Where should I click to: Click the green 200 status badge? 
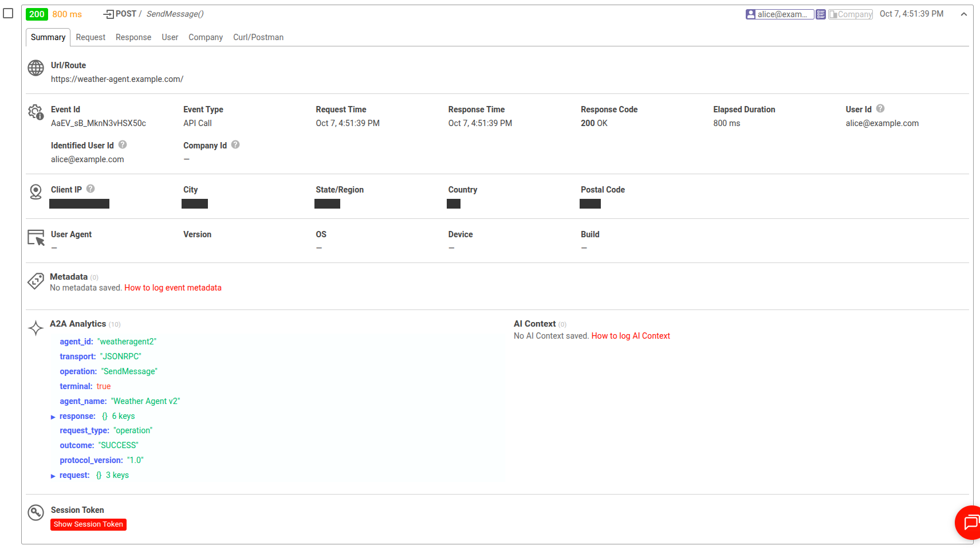point(37,14)
